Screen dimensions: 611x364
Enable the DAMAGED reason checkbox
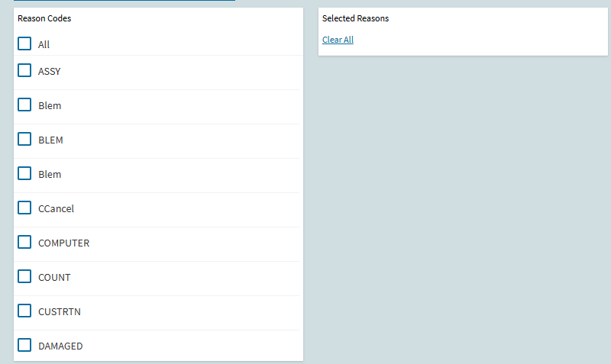click(x=24, y=345)
